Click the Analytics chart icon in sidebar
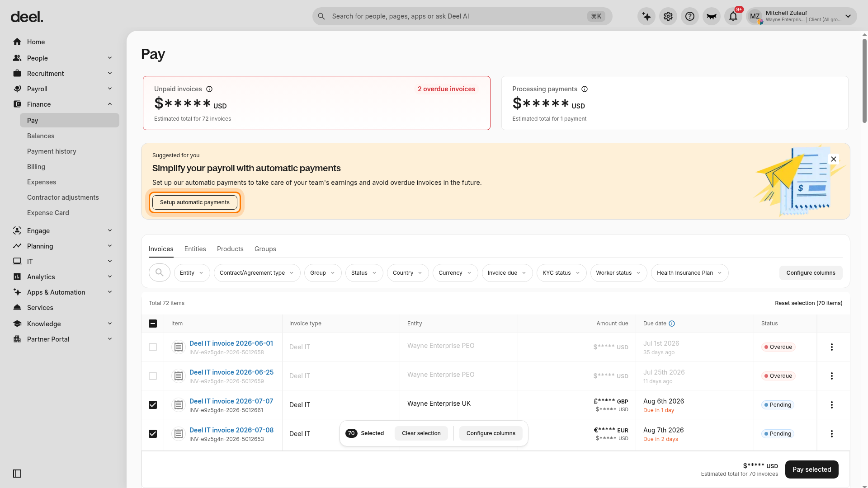Screen dimensions: 868x488 click(17, 277)
